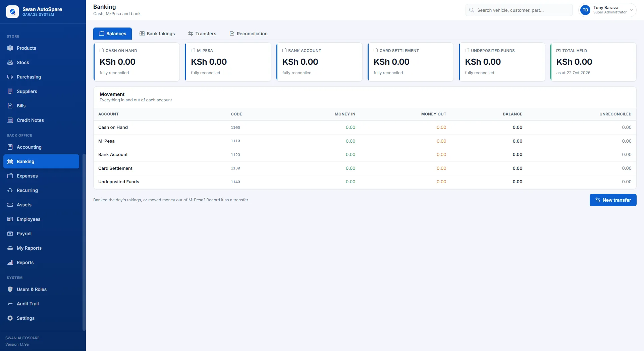Switch to the Bank takings tab
The width and height of the screenshot is (644, 351).
(x=157, y=34)
